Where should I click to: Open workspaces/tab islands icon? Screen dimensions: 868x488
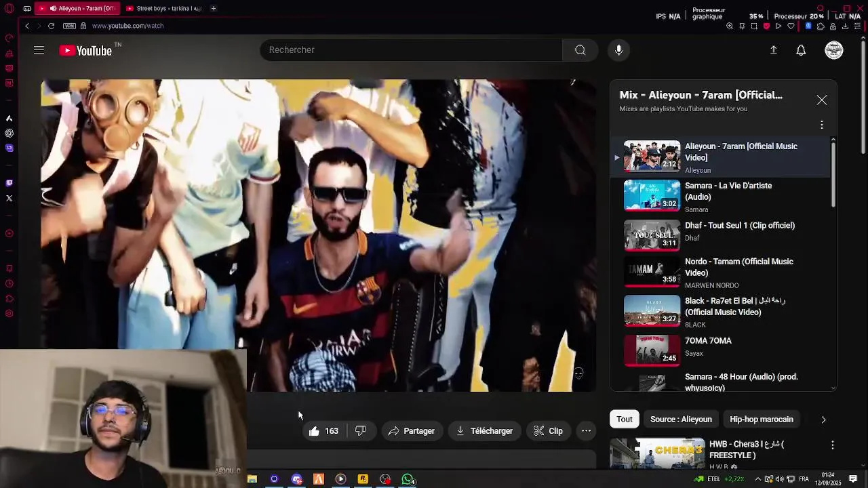point(26,9)
